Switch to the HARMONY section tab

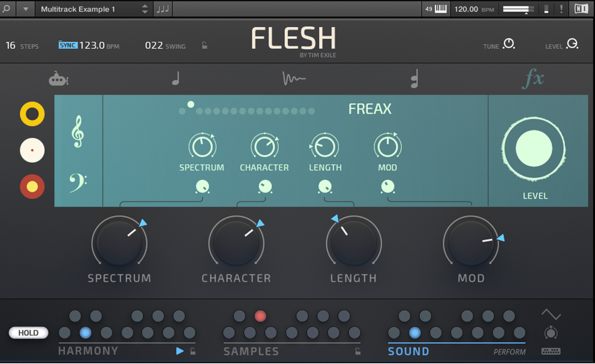(x=88, y=351)
